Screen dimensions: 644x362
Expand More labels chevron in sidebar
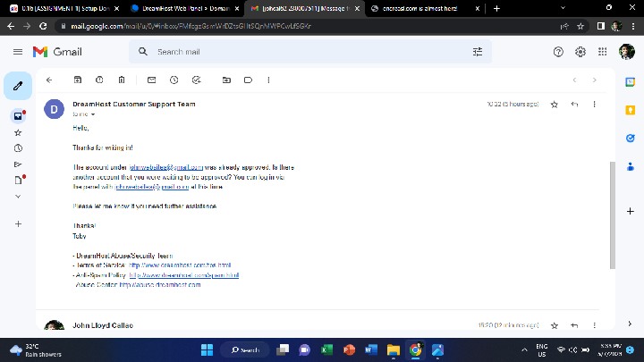[x=18, y=197]
